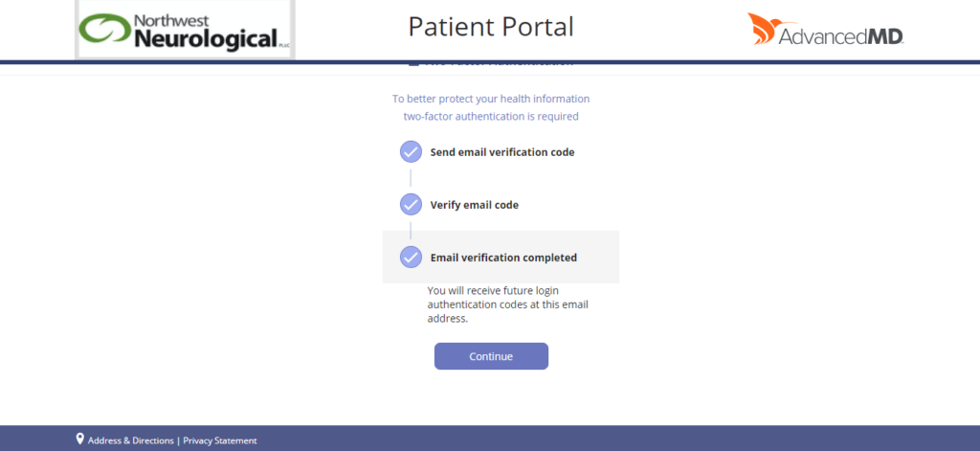This screenshot has width=980, height=451.
Task: Click the Patient Portal heading
Action: click(x=491, y=26)
